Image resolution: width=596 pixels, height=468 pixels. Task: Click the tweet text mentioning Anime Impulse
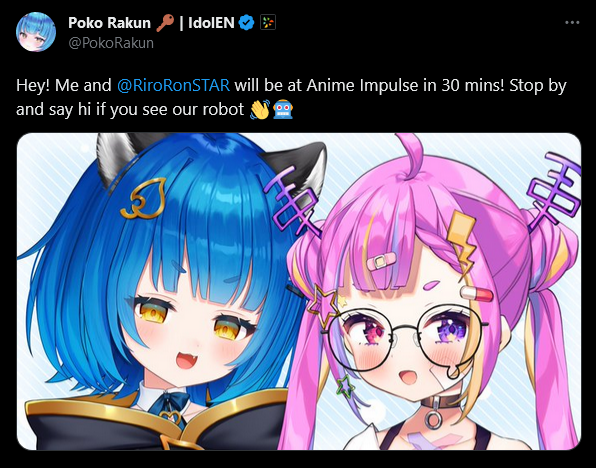click(291, 97)
